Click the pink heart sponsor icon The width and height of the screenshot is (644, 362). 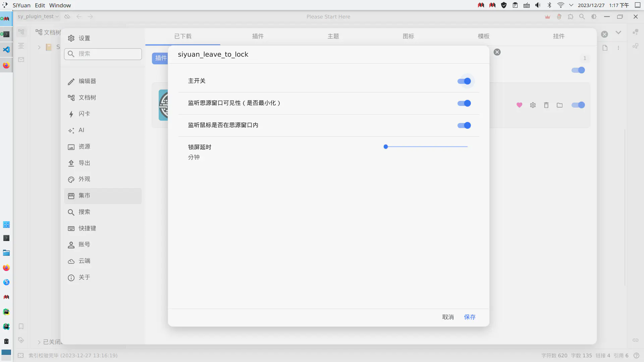tap(519, 105)
